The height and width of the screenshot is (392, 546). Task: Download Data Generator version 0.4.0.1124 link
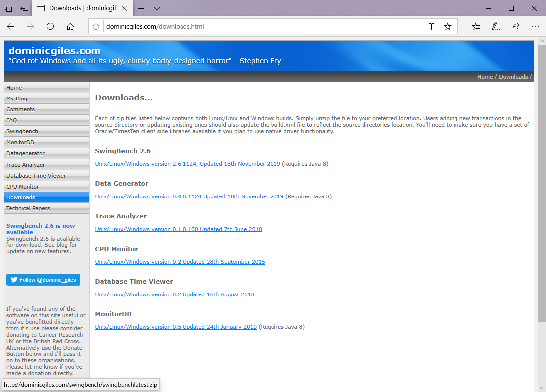click(189, 196)
